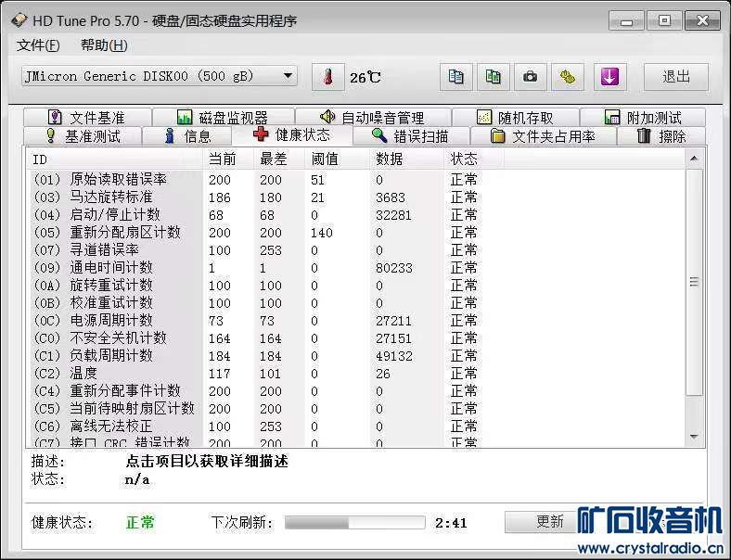Switch to the 文件基准 tab
Viewport: 731px width, 560px height.
pos(87,118)
